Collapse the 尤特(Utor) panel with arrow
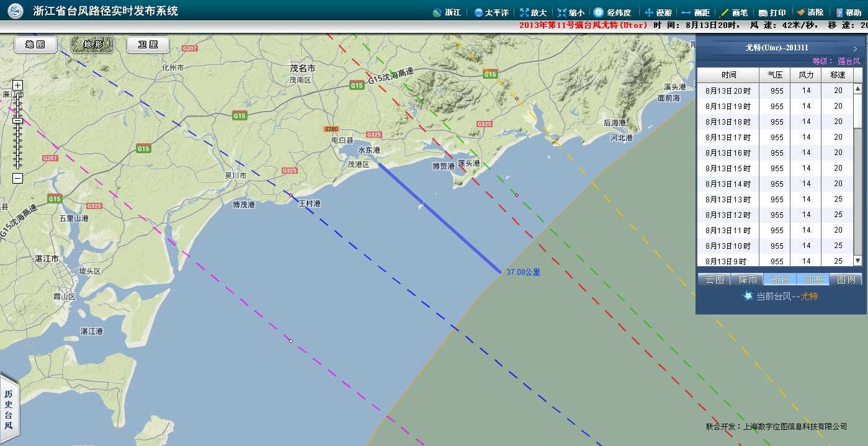This screenshot has height=446, width=868. pyautogui.click(x=855, y=48)
